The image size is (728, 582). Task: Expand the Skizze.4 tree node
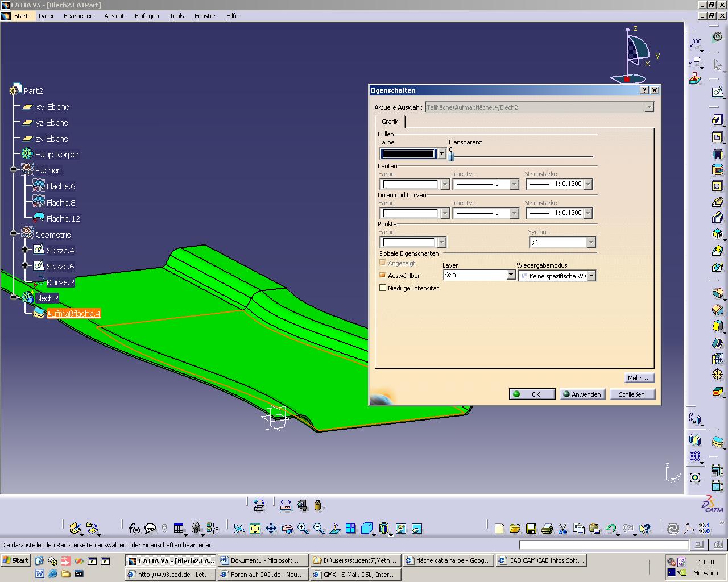tap(25, 250)
